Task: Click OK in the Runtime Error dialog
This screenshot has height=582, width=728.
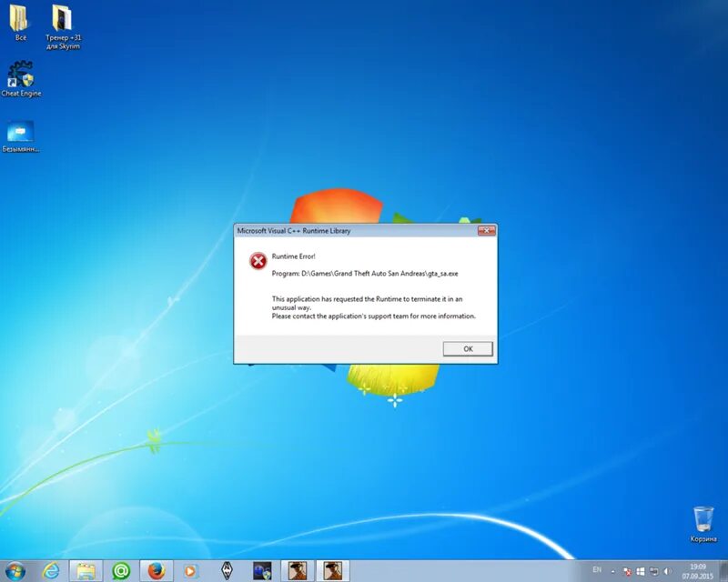Action: pos(468,348)
